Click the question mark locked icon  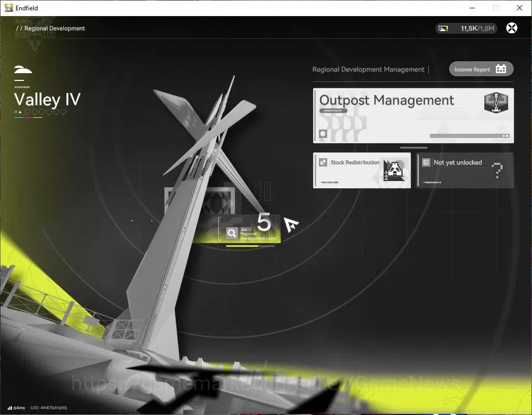[497, 170]
